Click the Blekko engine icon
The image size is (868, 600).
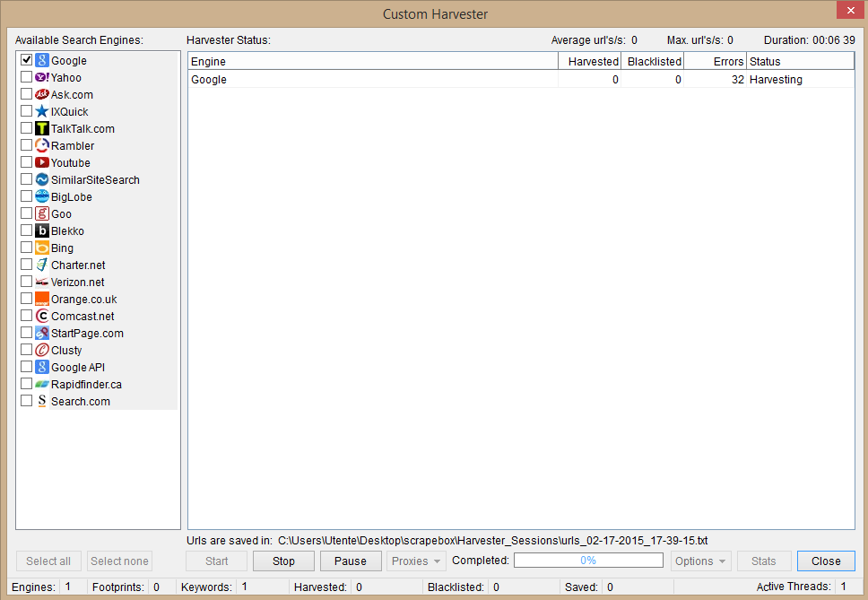[42, 230]
